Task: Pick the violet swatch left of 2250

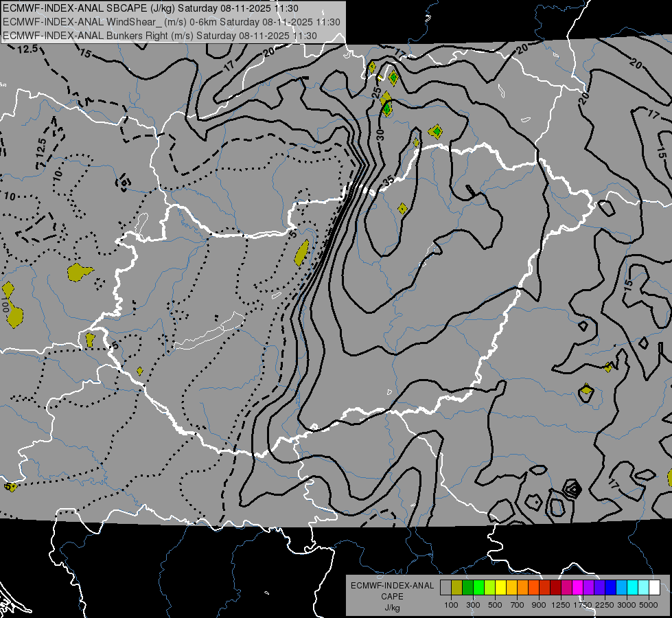Action: click(599, 587)
